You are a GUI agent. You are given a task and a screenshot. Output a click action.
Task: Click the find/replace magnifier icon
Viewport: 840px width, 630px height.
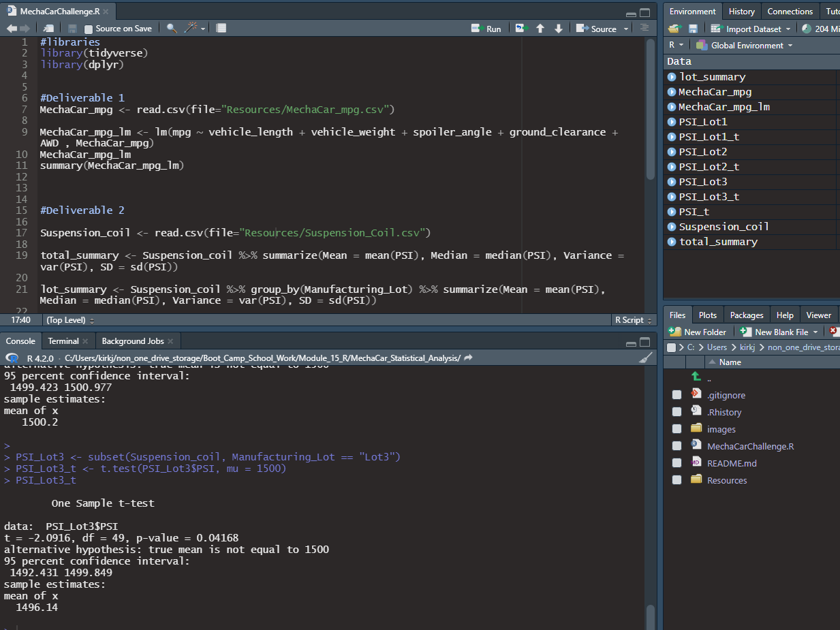[x=172, y=28]
